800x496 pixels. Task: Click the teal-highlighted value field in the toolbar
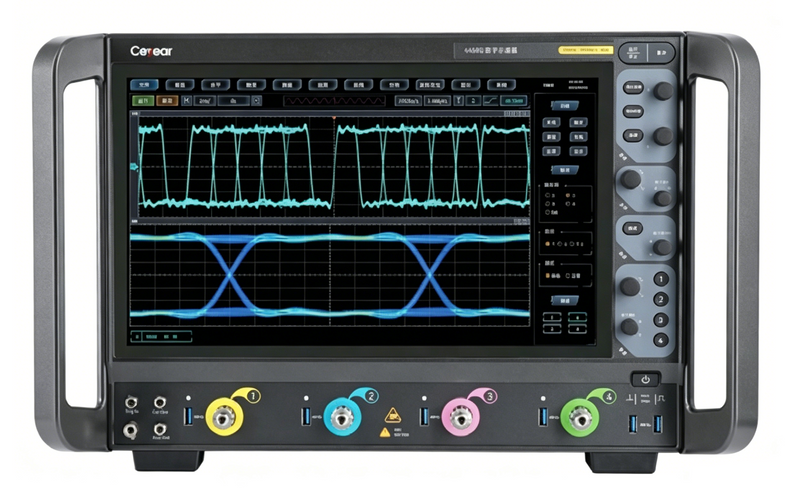pos(514,101)
